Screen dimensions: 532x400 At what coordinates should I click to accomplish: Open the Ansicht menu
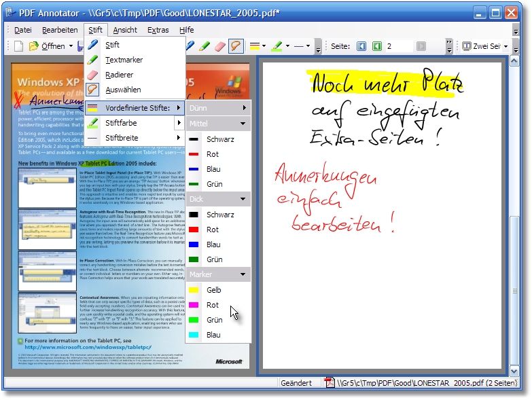pyautogui.click(x=125, y=30)
